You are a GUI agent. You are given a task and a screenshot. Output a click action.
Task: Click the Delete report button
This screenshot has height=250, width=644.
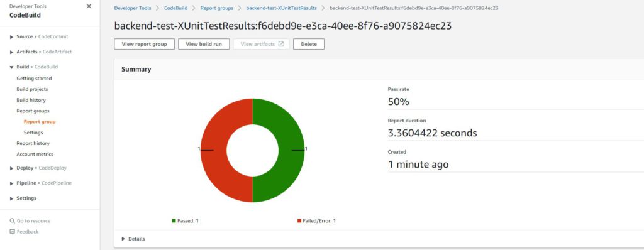point(308,44)
